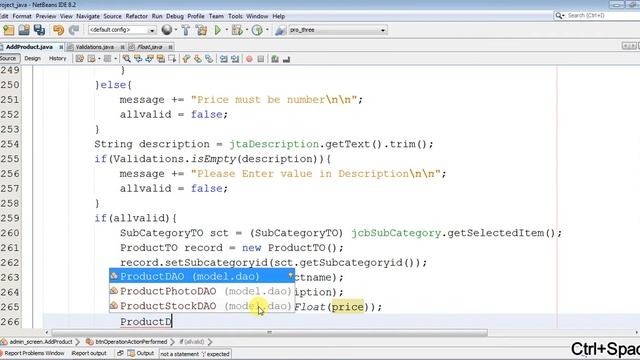Open the Team menu
640x360 pixels.
[216, 16]
